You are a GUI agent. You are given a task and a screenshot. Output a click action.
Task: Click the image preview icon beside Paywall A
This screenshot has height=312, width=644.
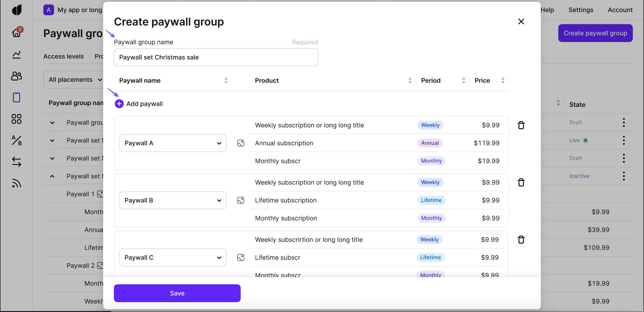click(241, 143)
